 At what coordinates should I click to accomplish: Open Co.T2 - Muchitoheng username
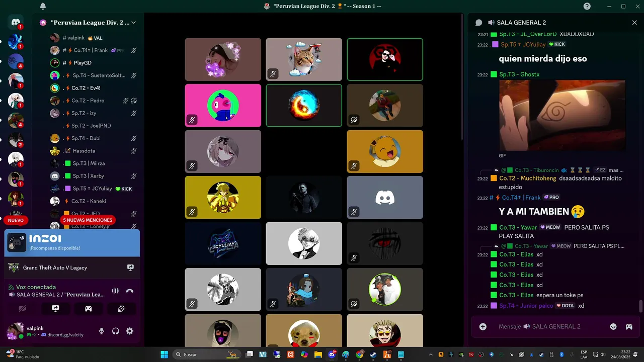point(528,178)
